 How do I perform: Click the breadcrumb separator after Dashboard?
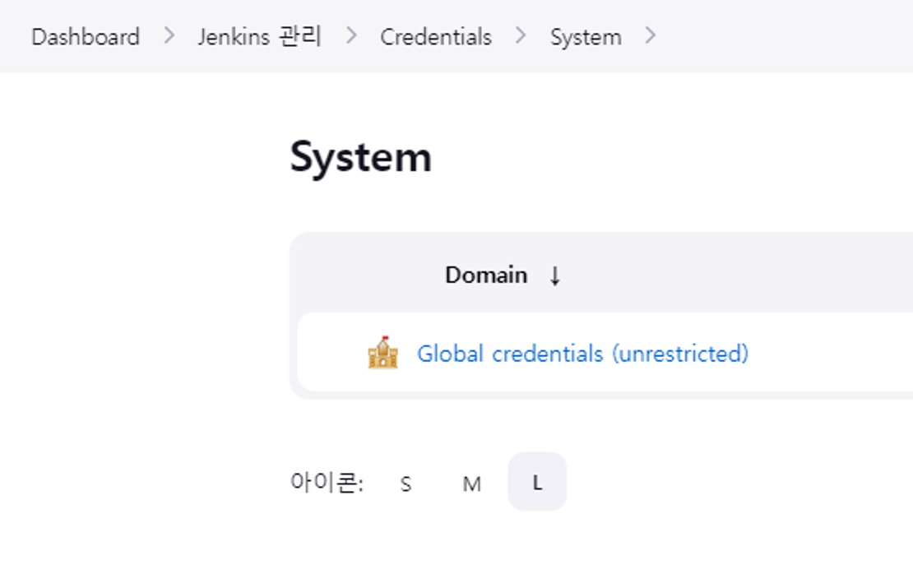pyautogui.click(x=168, y=36)
